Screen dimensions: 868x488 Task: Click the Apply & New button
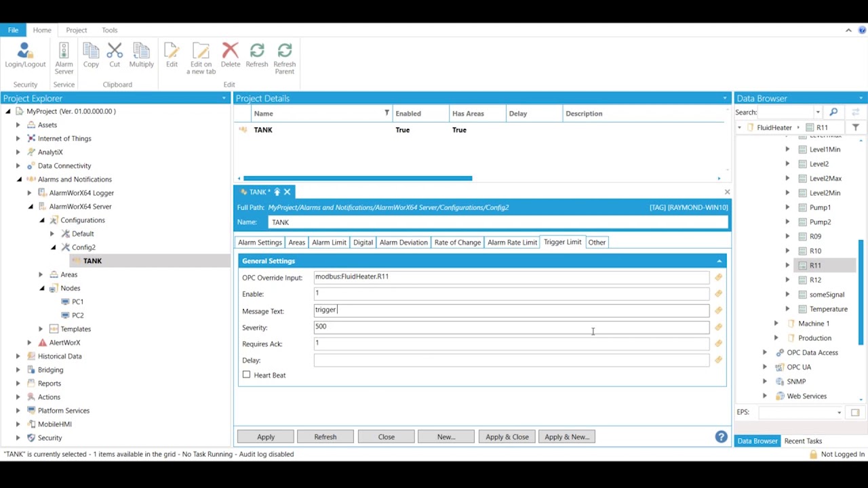tap(567, 436)
